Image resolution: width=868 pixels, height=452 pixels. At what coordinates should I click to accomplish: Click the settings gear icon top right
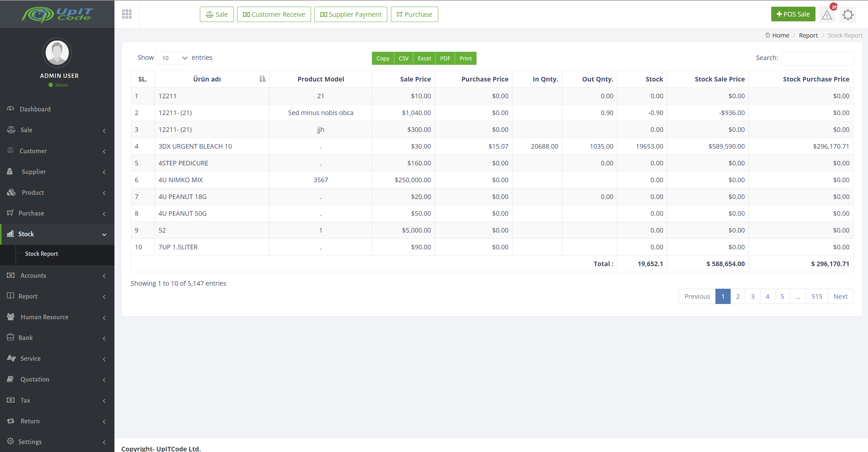click(848, 15)
